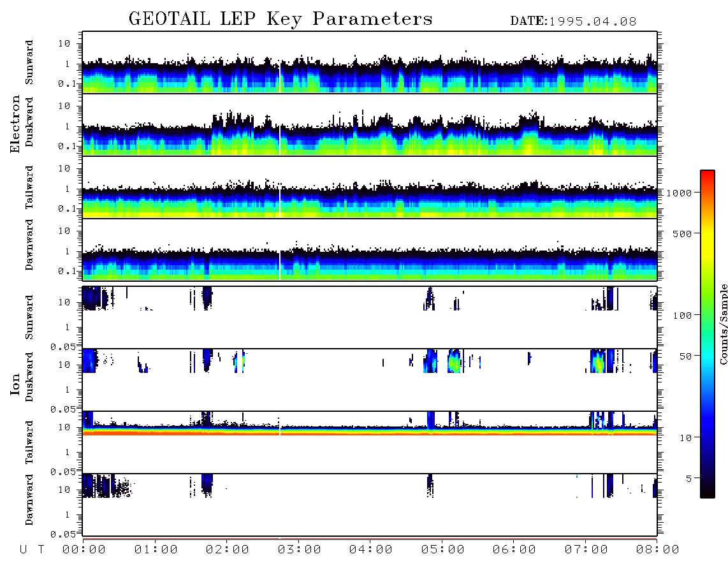Click the '50' colorbar tick value
This screenshot has height=561, width=728.
tap(685, 356)
